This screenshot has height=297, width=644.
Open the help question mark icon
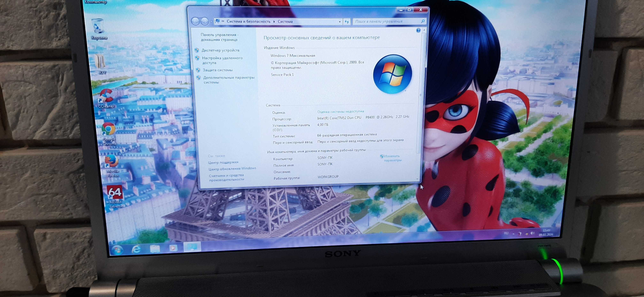pyautogui.click(x=418, y=30)
